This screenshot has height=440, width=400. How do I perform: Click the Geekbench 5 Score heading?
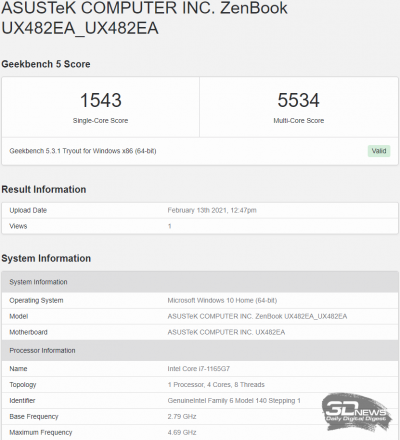[46, 64]
